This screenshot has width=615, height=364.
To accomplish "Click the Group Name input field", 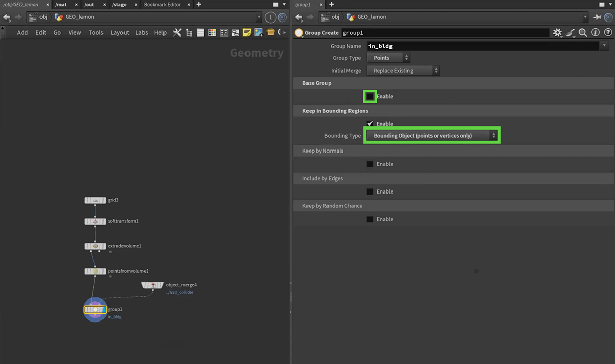I will pyautogui.click(x=482, y=46).
